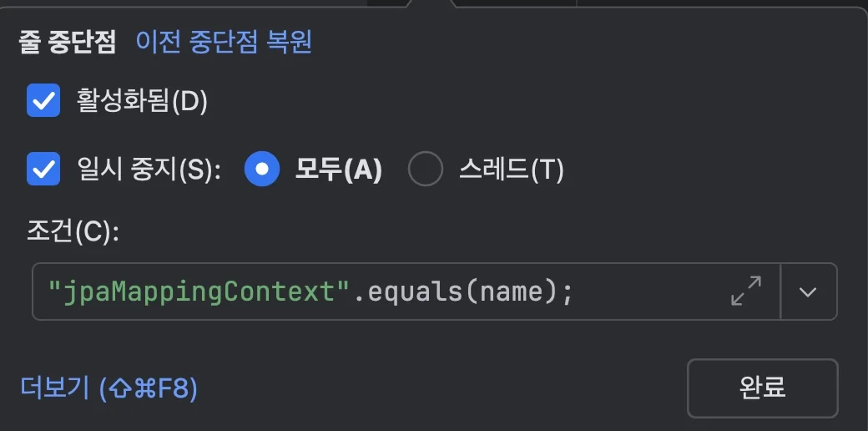868x431 pixels.
Task: Open the condition history dropdown chevron
Action: pyautogui.click(x=807, y=292)
